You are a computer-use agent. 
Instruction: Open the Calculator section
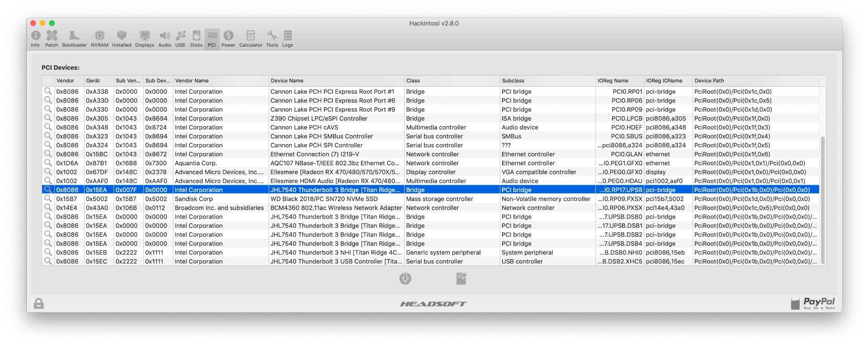(x=251, y=39)
